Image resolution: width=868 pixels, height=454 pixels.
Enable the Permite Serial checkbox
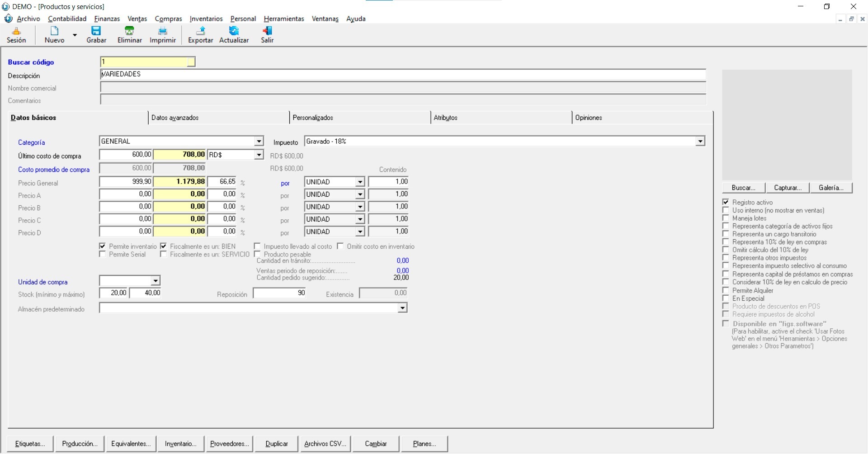tap(103, 255)
